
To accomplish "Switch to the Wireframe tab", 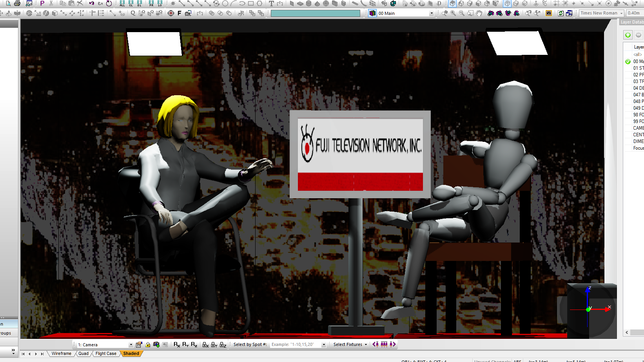I will tap(61, 353).
